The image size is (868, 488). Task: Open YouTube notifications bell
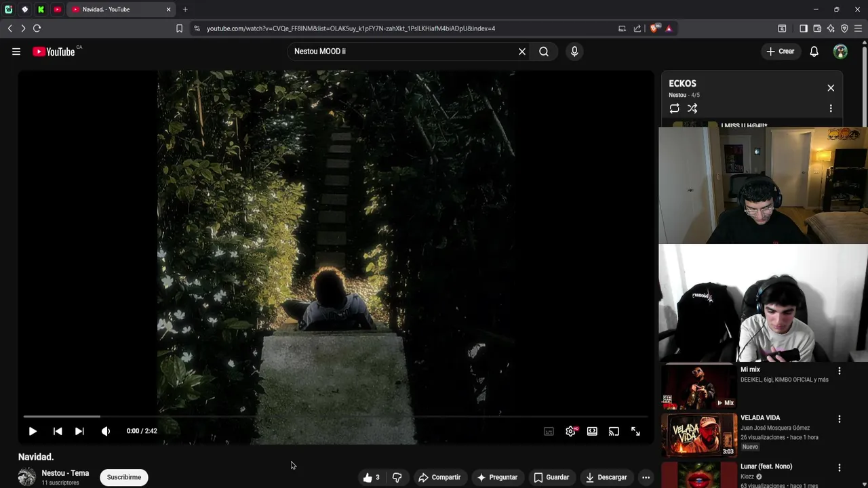(814, 52)
